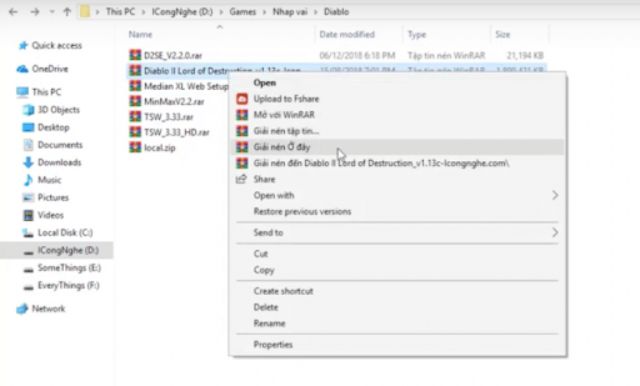This screenshot has width=640, height=386.
Task: Open EveryThings (F:) drive in sidebar
Action: click(69, 285)
